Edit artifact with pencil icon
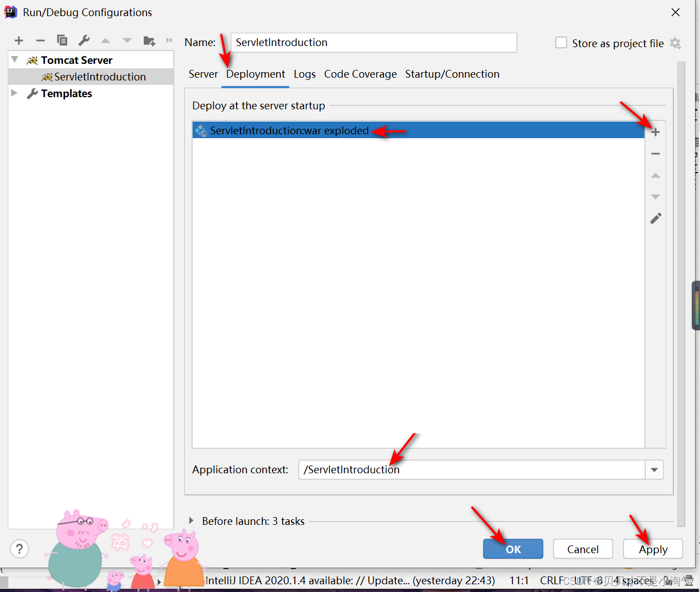Screen dimensions: 700x592 coord(656,218)
